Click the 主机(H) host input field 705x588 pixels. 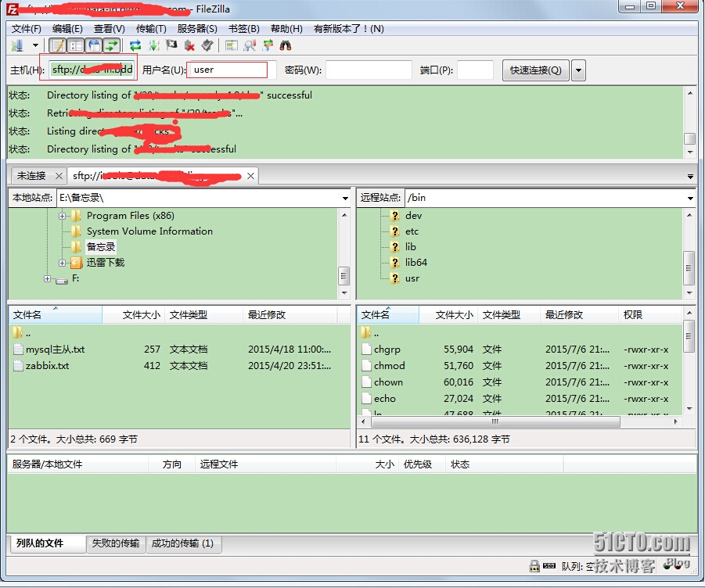92,70
